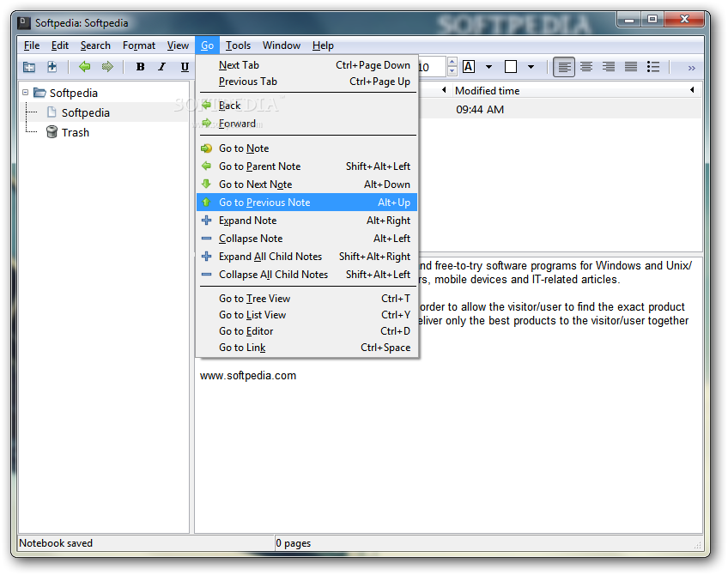Justify the text
The width and height of the screenshot is (728, 575).
[630, 67]
